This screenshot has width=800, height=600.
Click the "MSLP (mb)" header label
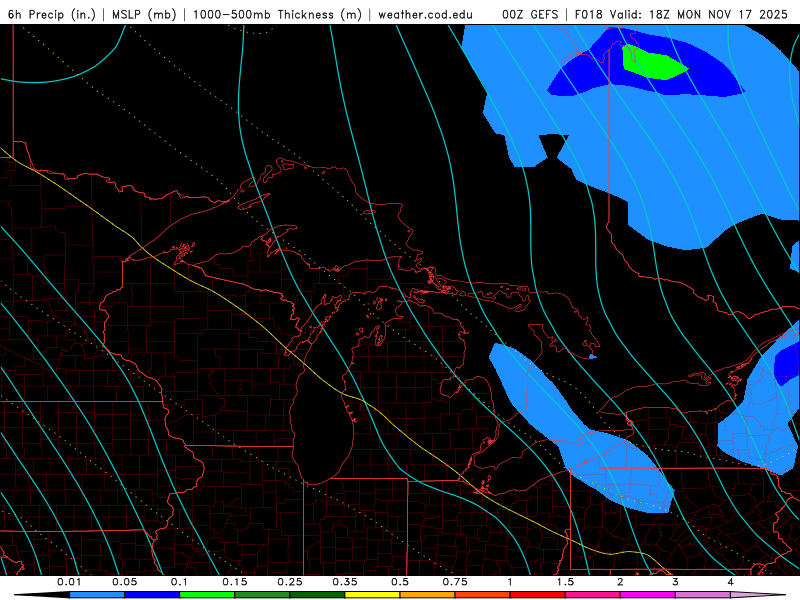(x=144, y=14)
